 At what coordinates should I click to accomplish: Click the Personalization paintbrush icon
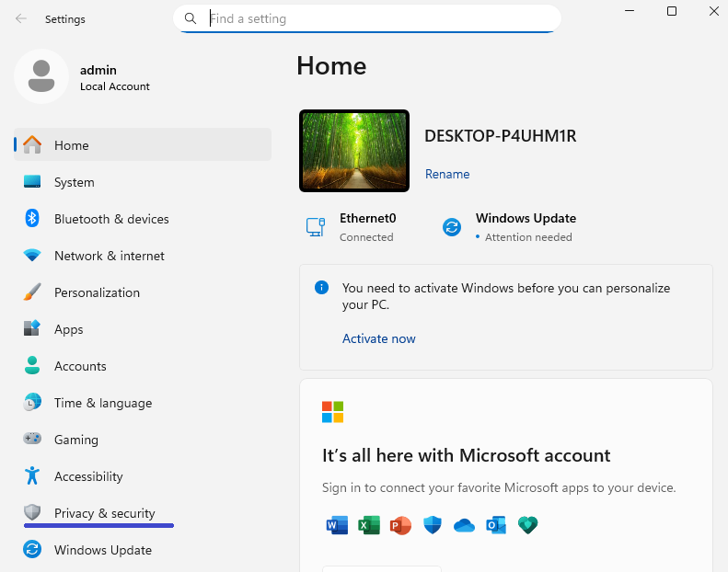tap(32, 292)
